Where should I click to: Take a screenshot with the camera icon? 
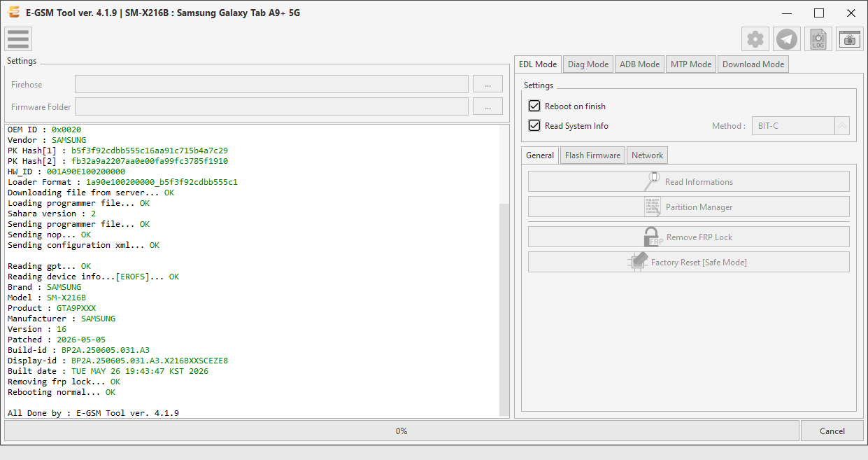850,39
